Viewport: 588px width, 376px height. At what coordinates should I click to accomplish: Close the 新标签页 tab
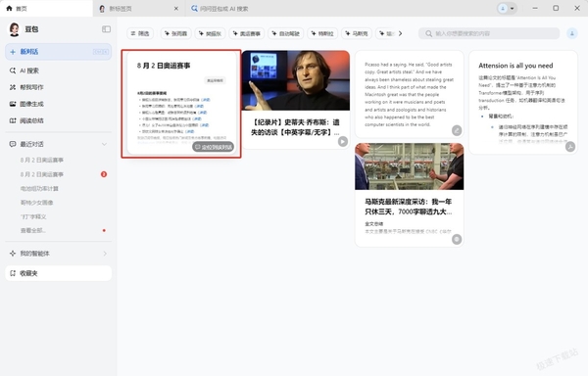tap(175, 8)
